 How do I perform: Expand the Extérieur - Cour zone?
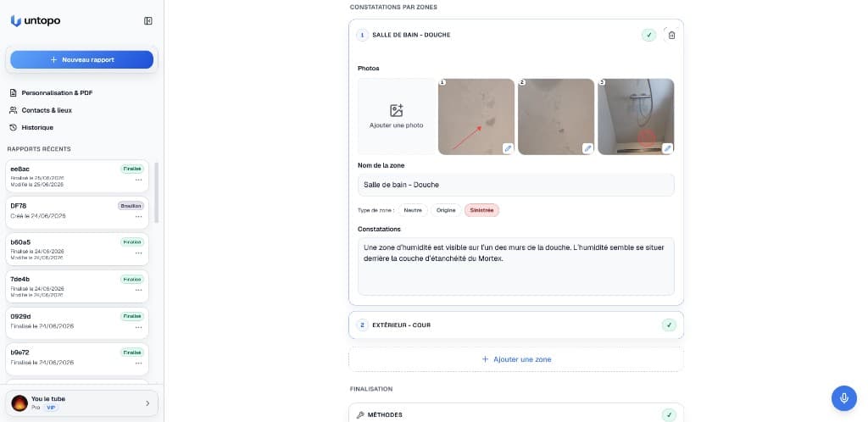point(516,325)
